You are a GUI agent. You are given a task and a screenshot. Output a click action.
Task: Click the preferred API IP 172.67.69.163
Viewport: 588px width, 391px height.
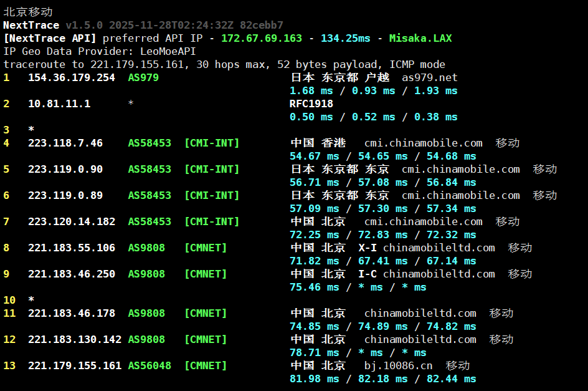[x=262, y=38]
